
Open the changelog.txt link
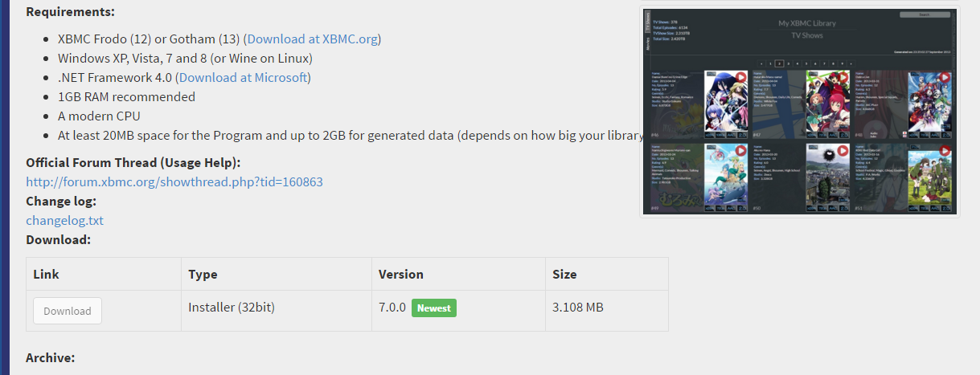click(x=64, y=220)
